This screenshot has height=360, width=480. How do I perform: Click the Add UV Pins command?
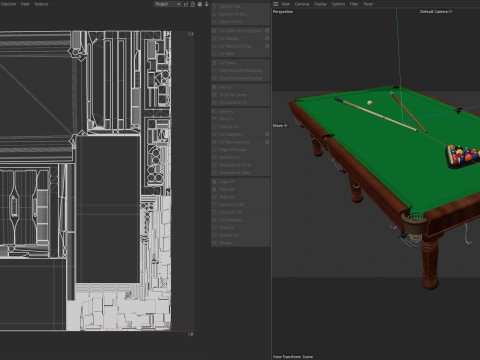click(240, 6)
